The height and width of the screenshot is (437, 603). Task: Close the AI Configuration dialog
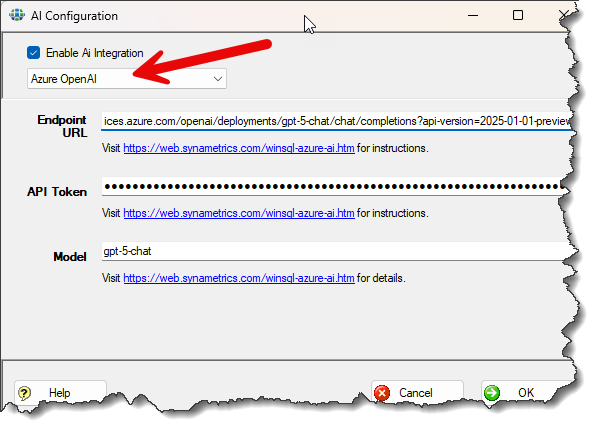[563, 16]
